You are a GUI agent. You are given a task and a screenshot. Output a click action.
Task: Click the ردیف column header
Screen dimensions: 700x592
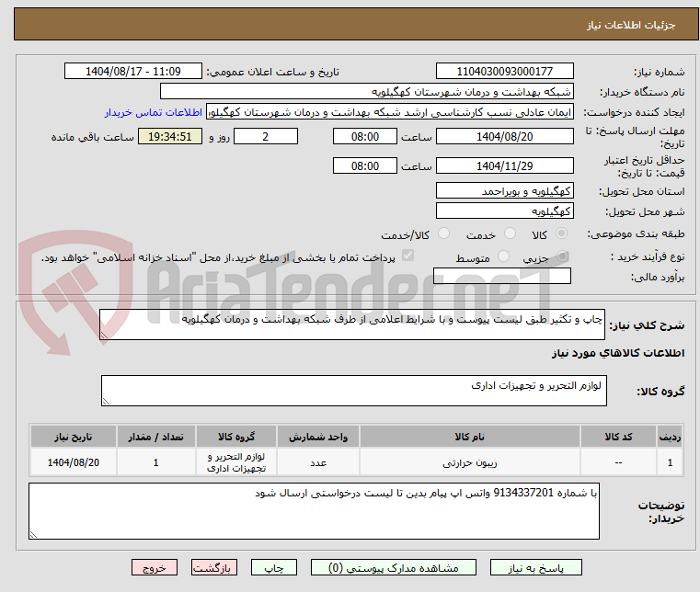tap(670, 437)
